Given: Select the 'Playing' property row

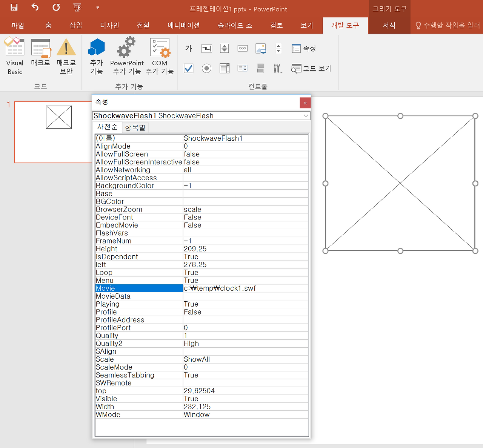Looking at the screenshot, I should coord(202,304).
